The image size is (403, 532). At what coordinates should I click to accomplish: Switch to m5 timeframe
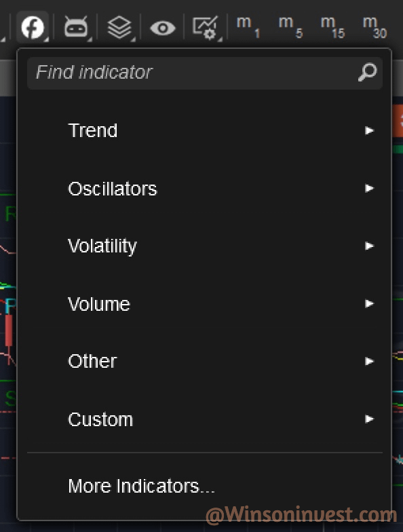click(290, 27)
